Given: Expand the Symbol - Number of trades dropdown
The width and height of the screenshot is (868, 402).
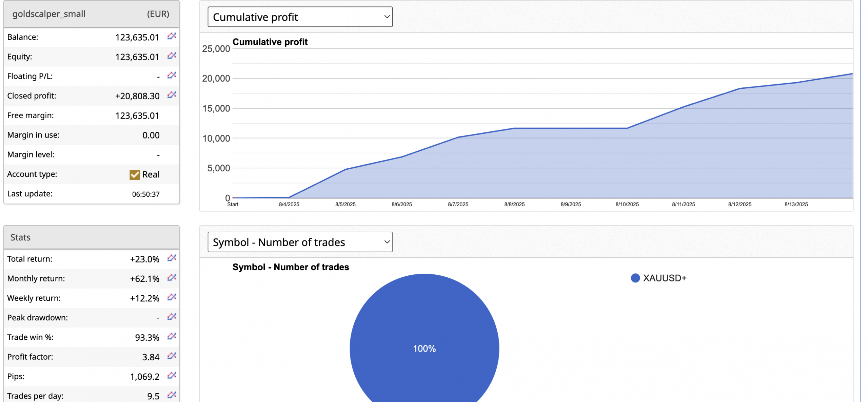Looking at the screenshot, I should tap(300, 242).
